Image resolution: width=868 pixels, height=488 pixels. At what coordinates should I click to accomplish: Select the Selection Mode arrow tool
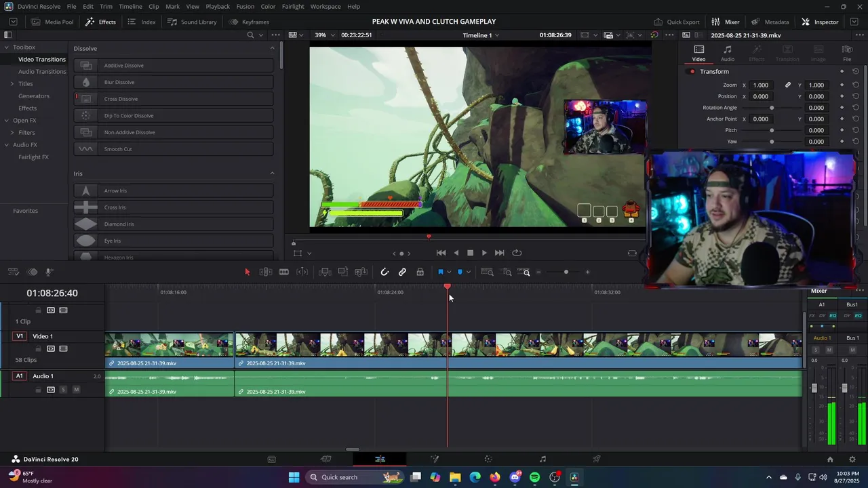247,272
